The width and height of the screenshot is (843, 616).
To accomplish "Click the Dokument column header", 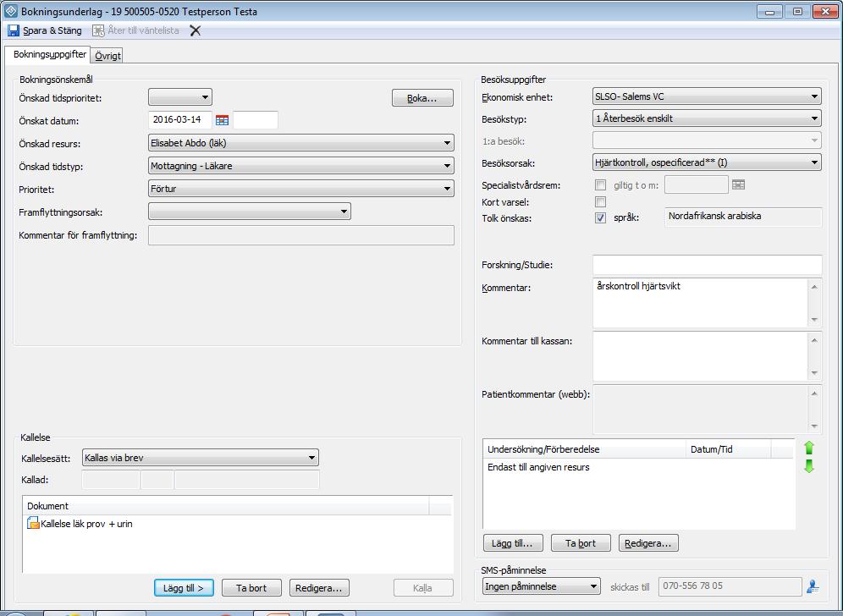I will 226,506.
